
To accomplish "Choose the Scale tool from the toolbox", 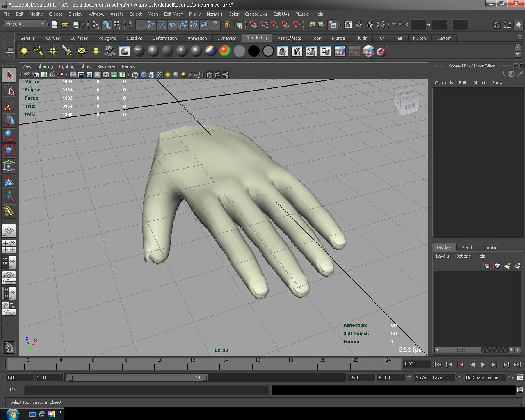I will [9, 150].
